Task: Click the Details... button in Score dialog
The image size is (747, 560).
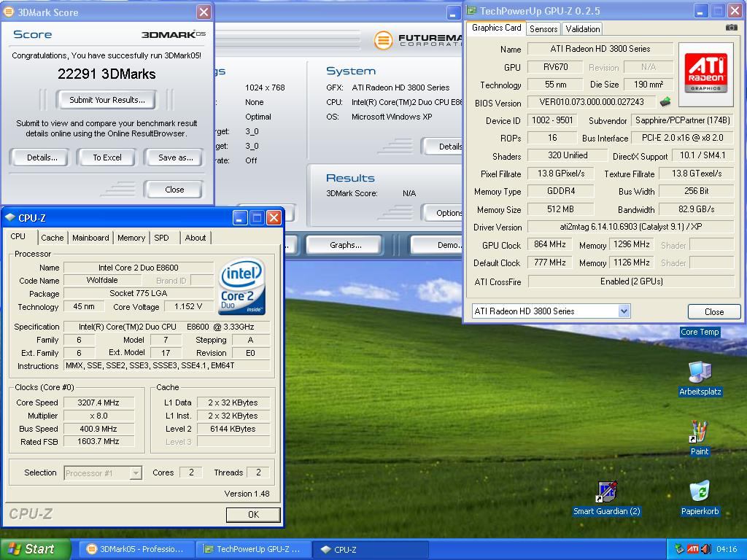Action: 42,157
